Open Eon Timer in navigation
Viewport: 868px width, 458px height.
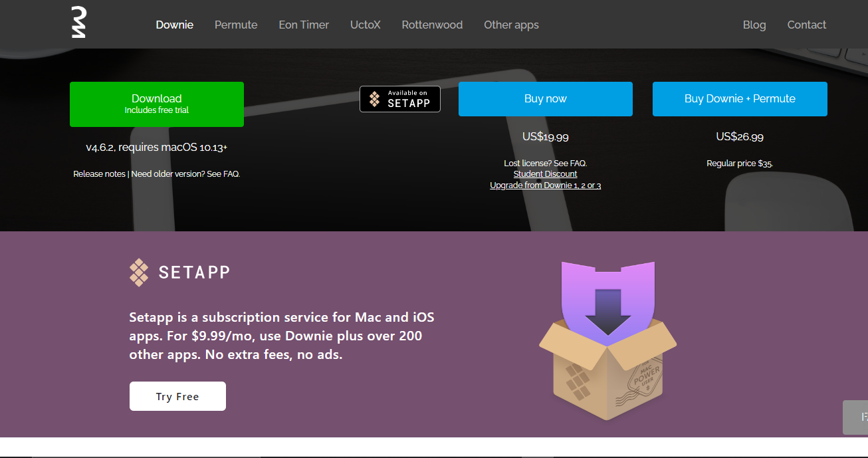click(x=304, y=25)
